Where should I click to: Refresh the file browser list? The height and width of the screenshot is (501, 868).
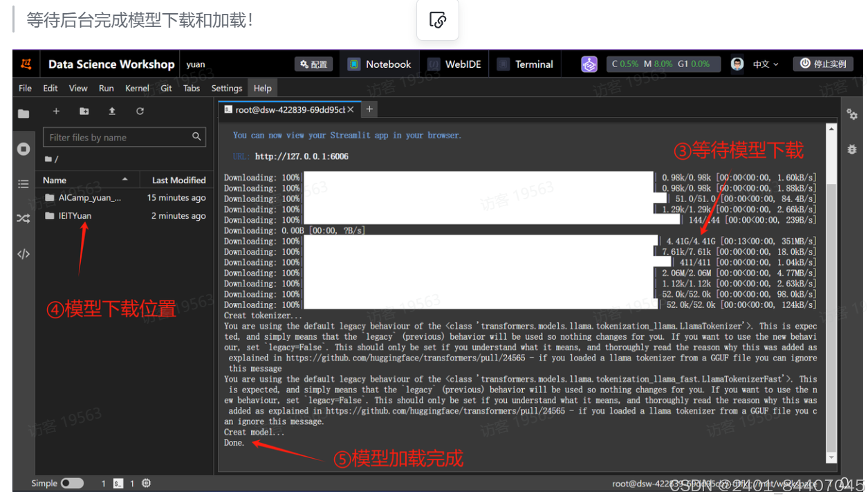[140, 112]
